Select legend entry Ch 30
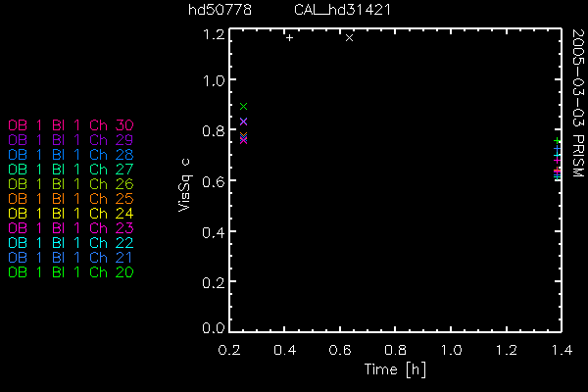 (71, 124)
